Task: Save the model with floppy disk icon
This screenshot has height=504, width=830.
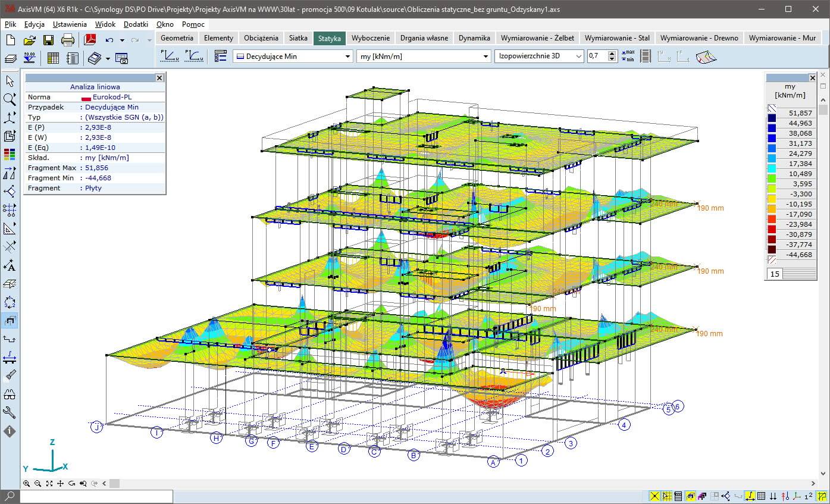Action: [x=48, y=40]
